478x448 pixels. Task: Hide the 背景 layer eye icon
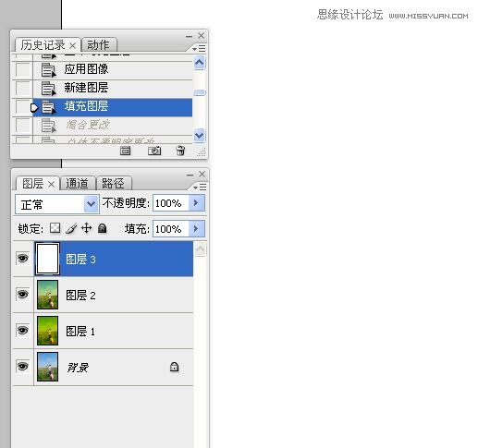pos(23,367)
